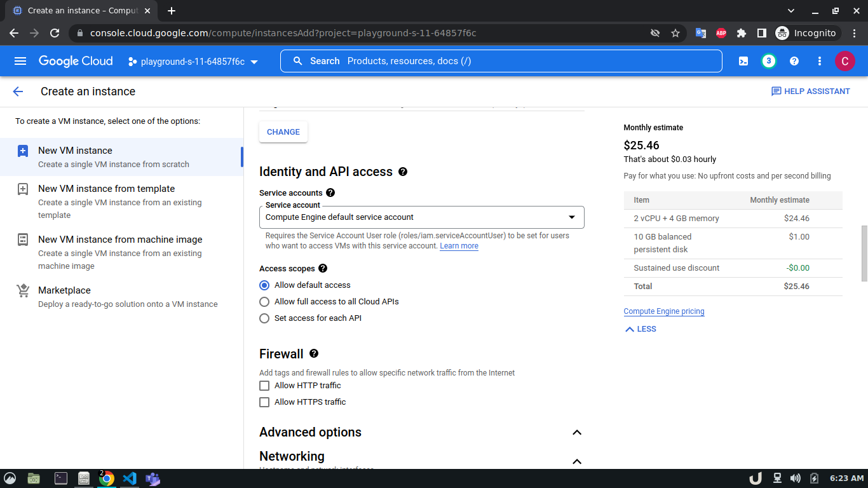Open the tab search dropdown in title bar
The height and width of the screenshot is (488, 868).
tap(791, 11)
